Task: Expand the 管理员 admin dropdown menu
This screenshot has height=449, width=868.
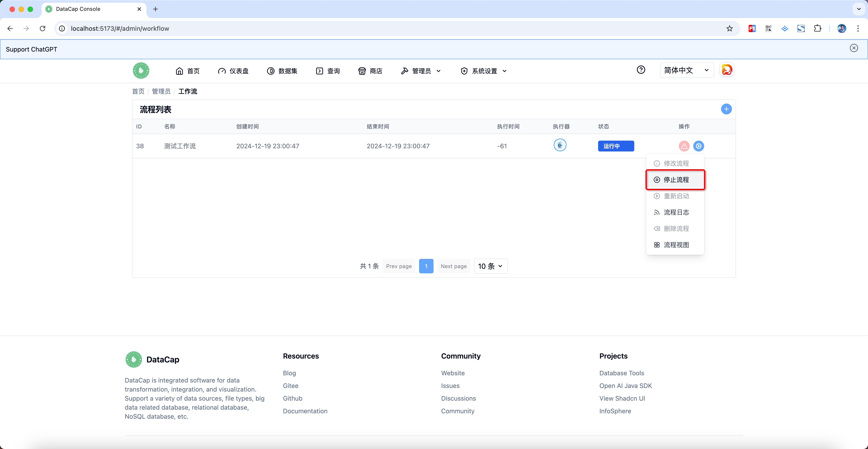Action: tap(421, 71)
